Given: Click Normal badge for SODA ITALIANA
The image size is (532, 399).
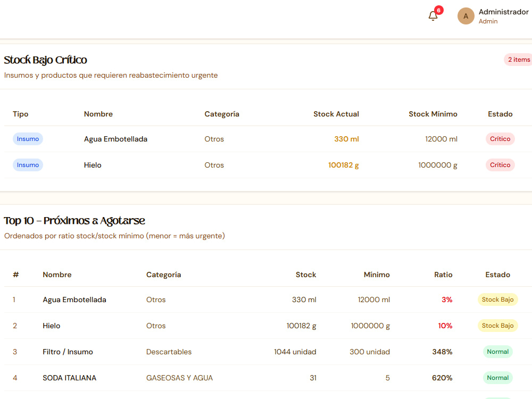Looking at the screenshot, I should (x=498, y=378).
